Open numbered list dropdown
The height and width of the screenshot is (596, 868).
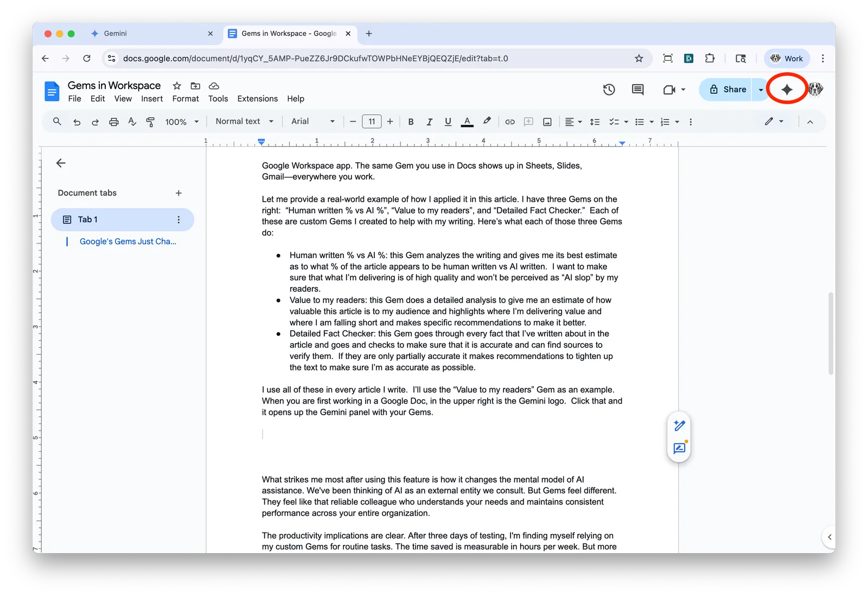(x=669, y=122)
